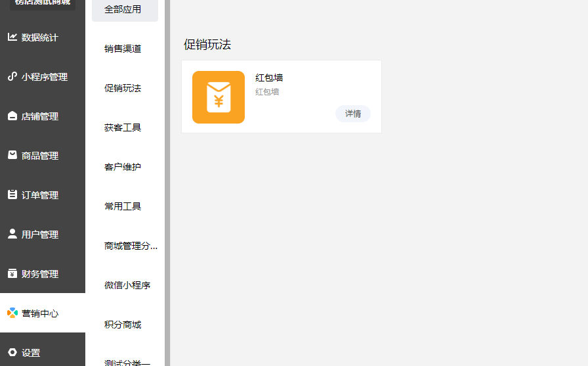Click the 店铺管理 shop icon
The image size is (588, 366).
12,116
